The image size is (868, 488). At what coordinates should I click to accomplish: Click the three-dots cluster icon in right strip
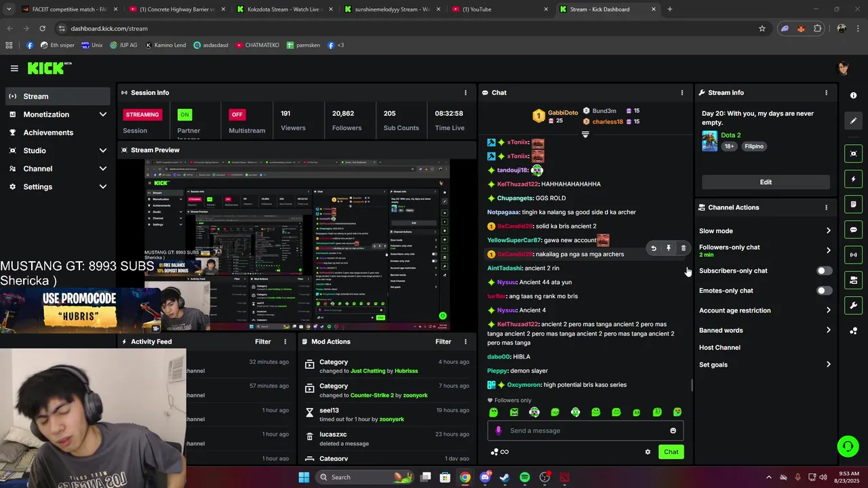pos(854,331)
